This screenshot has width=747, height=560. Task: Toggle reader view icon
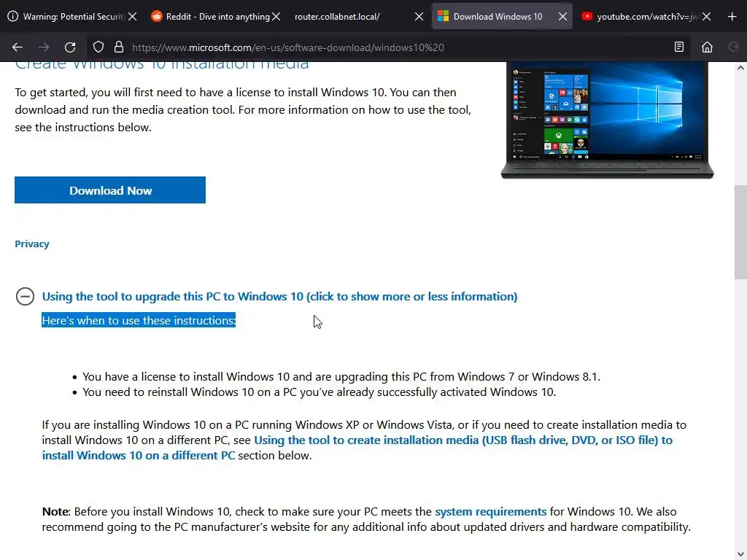[x=679, y=47]
